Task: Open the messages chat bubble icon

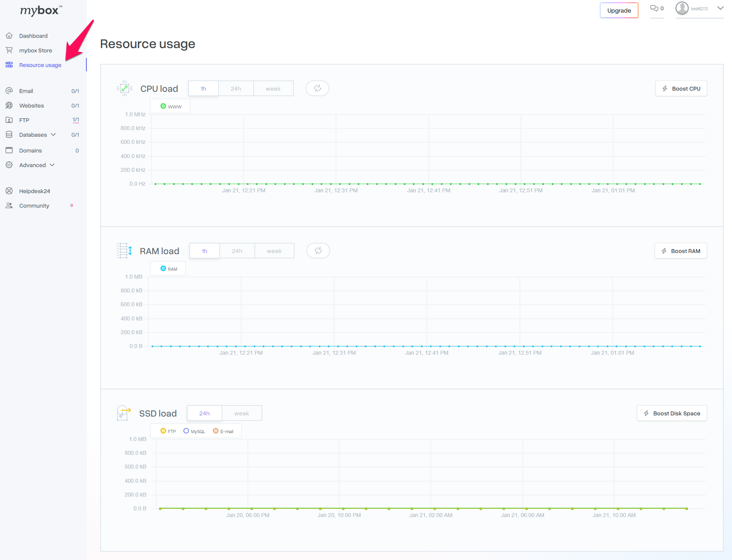Action: 654,8
